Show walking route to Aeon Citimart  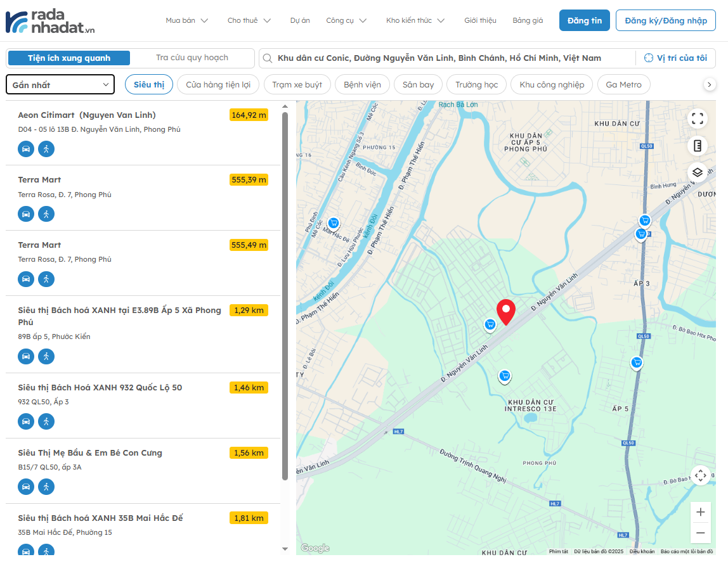click(46, 149)
